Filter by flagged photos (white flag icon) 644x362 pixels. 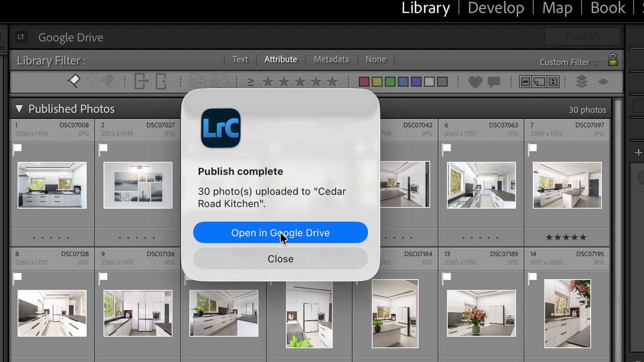(74, 81)
